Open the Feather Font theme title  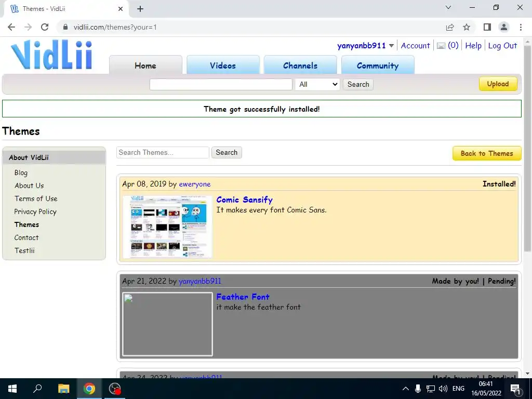(243, 297)
